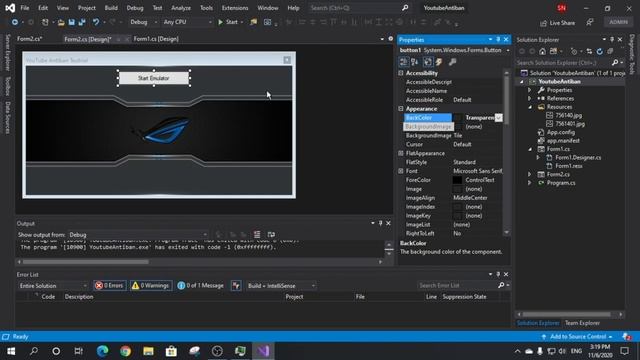Select the Cursor property row
Screen dimensions: 640x360
coord(450,144)
